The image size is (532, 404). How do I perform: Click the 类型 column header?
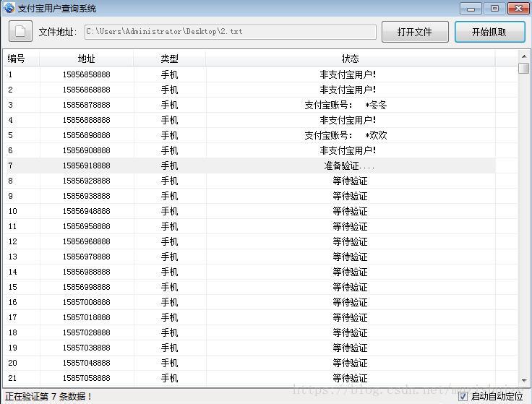[169, 59]
